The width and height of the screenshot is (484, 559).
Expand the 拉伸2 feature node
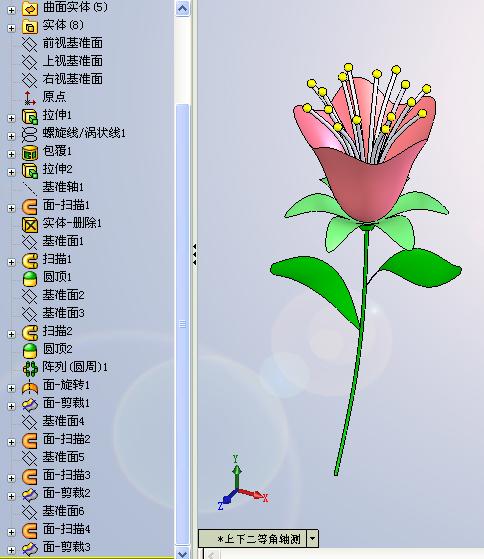(x=11, y=172)
